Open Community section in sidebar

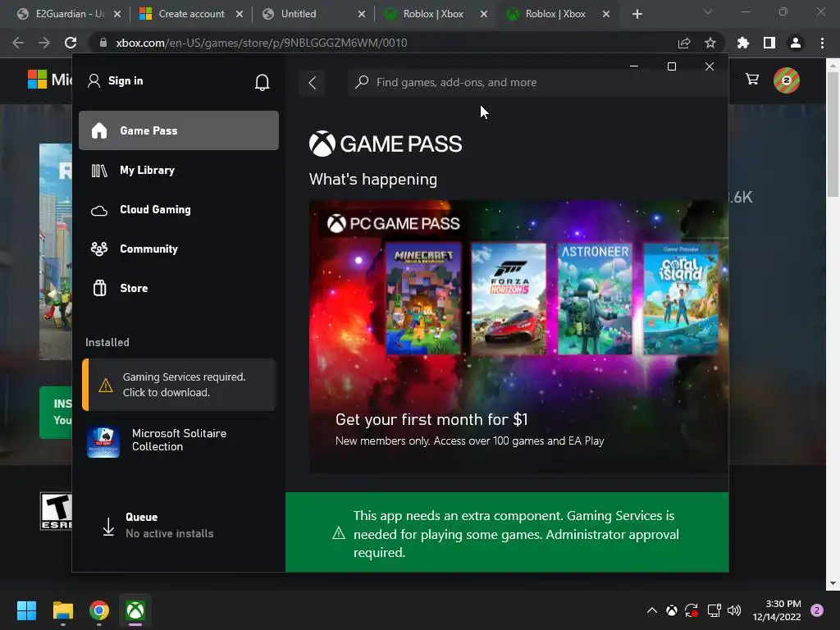coord(178,249)
